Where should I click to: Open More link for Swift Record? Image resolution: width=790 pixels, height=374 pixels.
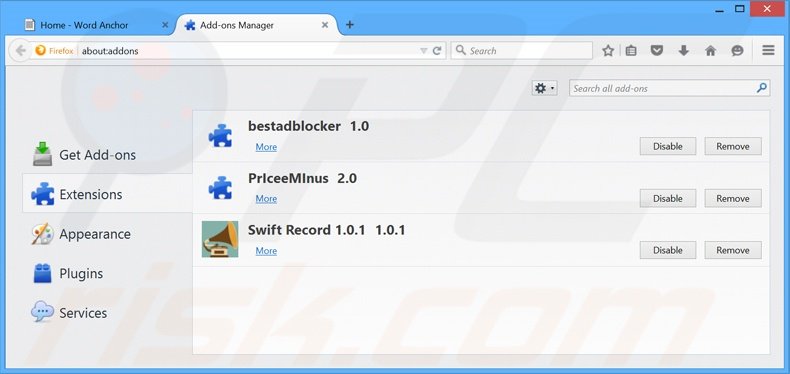266,251
